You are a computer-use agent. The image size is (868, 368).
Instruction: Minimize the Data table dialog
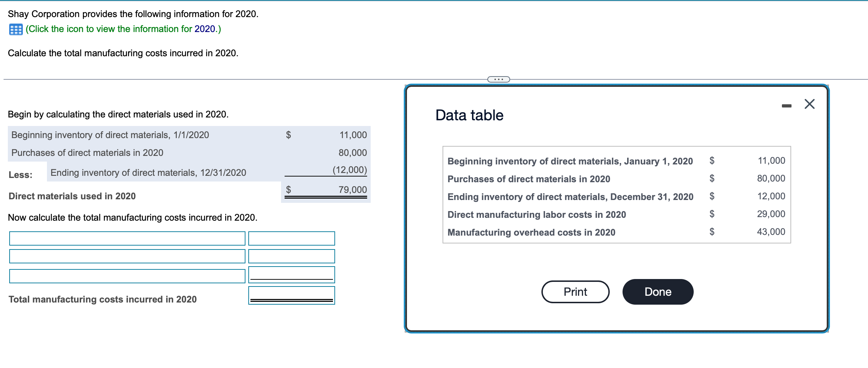point(787,106)
